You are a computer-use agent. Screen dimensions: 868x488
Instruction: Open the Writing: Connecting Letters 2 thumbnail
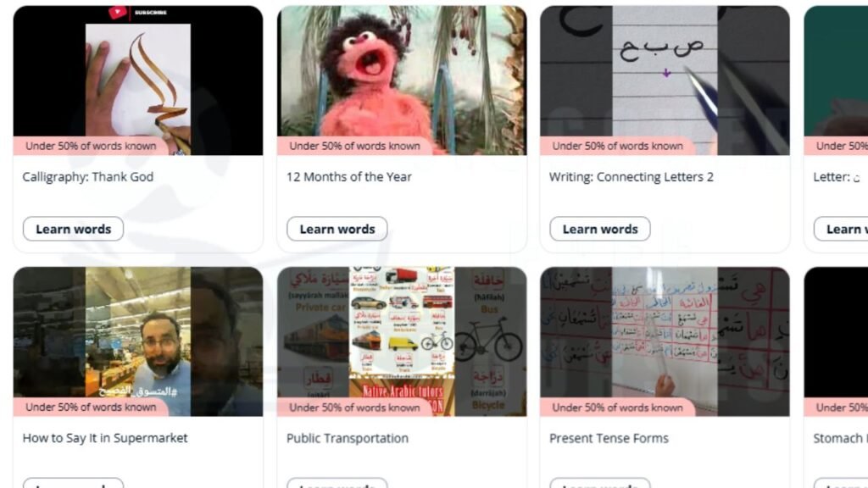[665, 80]
